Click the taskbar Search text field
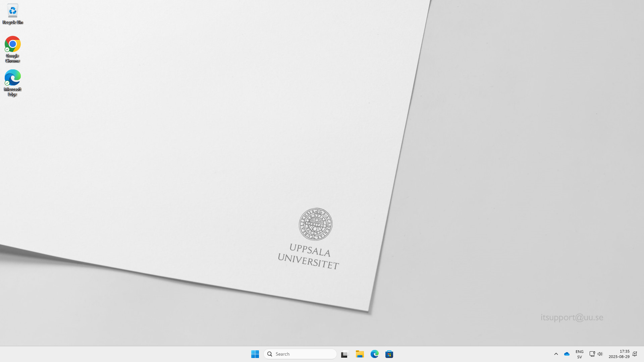Viewport: 644px width, 362px height. (304, 354)
